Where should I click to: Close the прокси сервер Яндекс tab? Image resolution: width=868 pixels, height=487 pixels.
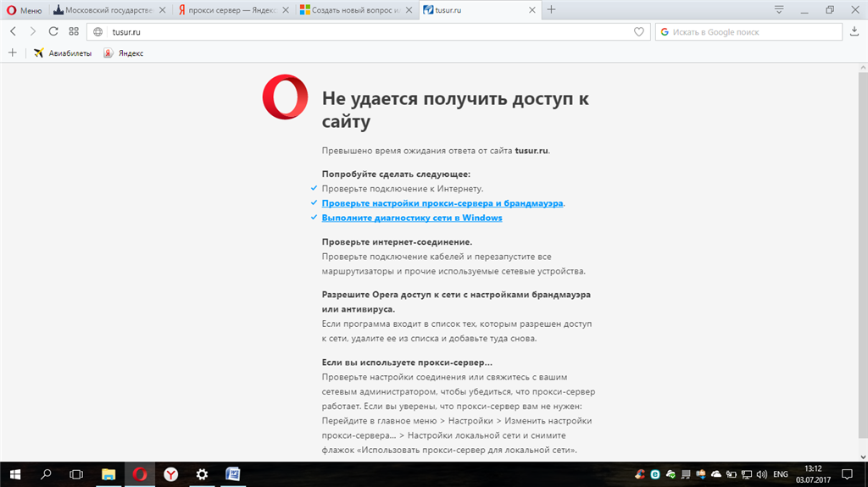point(286,10)
